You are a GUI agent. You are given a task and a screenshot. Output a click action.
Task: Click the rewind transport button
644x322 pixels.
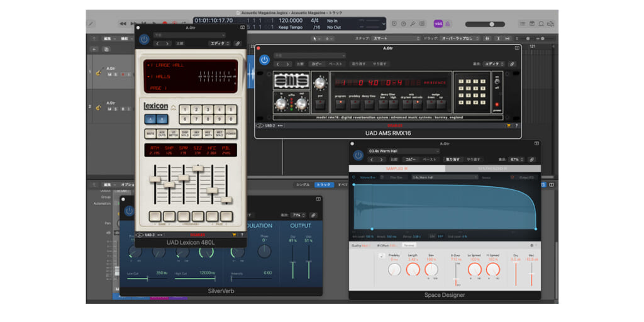click(x=123, y=24)
